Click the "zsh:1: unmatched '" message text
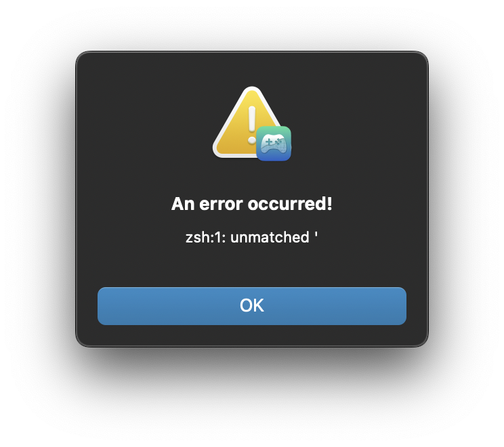Image resolution: width=504 pixels, height=447 pixels. (252, 238)
